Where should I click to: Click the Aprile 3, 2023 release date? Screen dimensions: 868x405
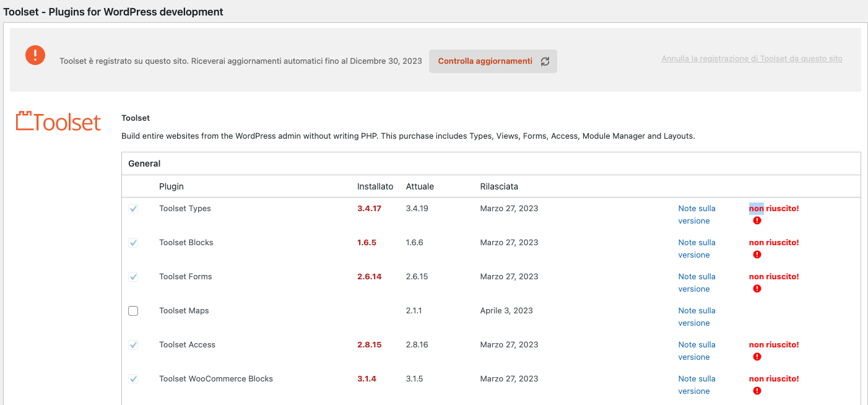[506, 311]
